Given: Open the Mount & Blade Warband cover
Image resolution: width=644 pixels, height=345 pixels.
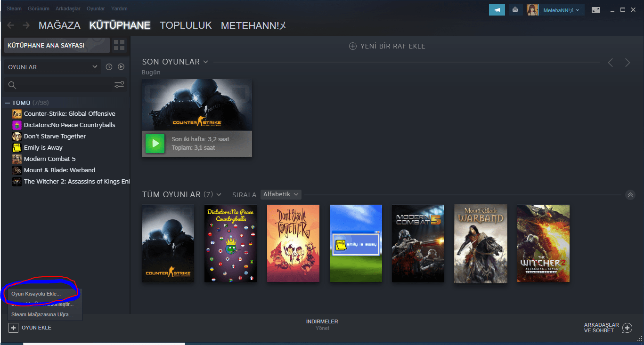Looking at the screenshot, I should tap(481, 243).
